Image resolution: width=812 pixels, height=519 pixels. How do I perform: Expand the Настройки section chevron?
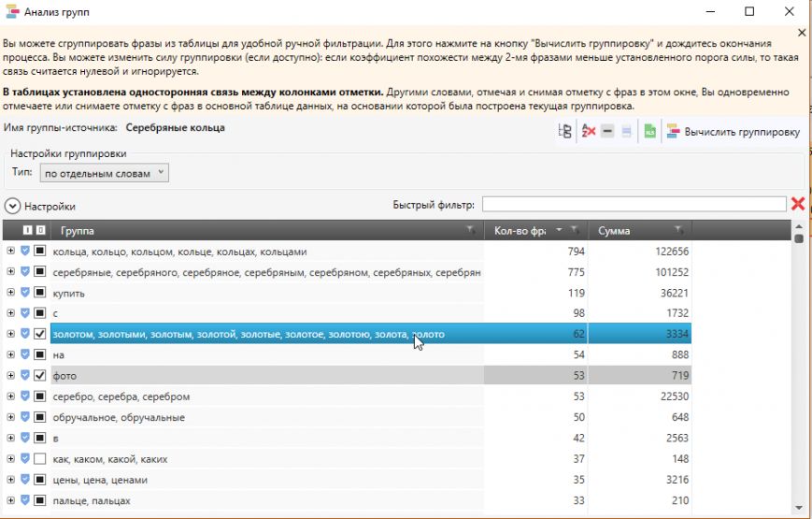[12, 207]
